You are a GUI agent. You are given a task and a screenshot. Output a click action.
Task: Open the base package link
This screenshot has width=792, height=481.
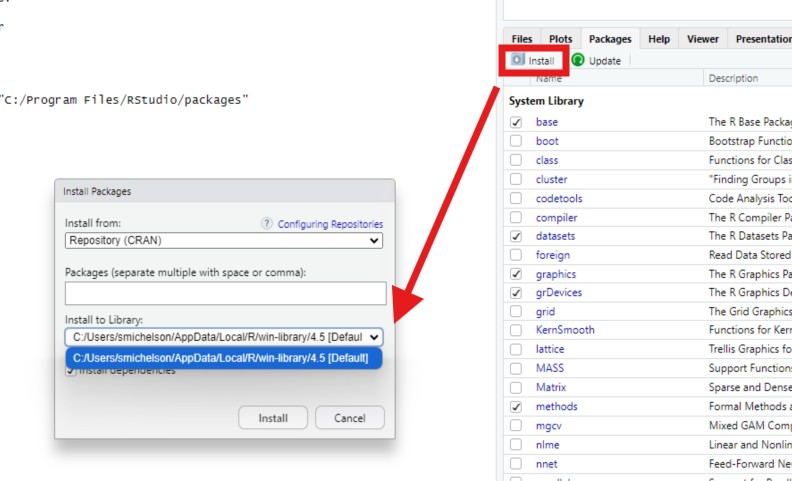(x=547, y=122)
